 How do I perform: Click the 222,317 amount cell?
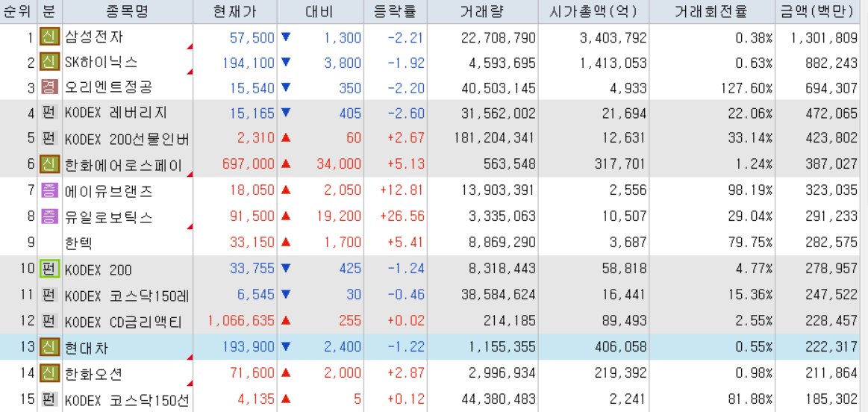(x=831, y=347)
